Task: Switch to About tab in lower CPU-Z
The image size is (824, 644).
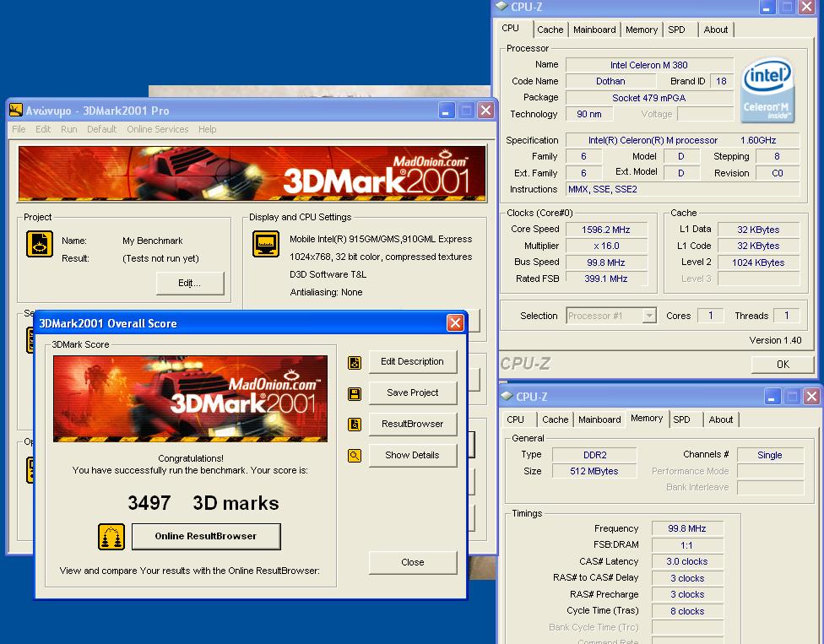Action: click(721, 419)
